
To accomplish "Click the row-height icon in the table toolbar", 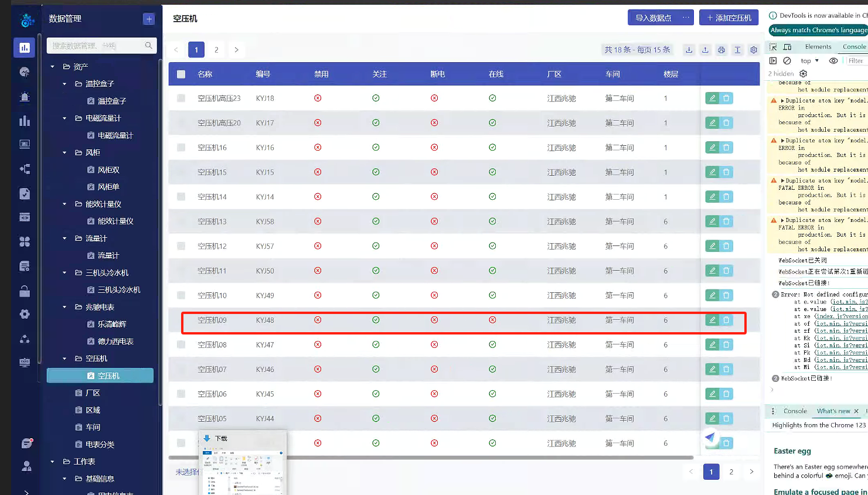I will coord(738,50).
